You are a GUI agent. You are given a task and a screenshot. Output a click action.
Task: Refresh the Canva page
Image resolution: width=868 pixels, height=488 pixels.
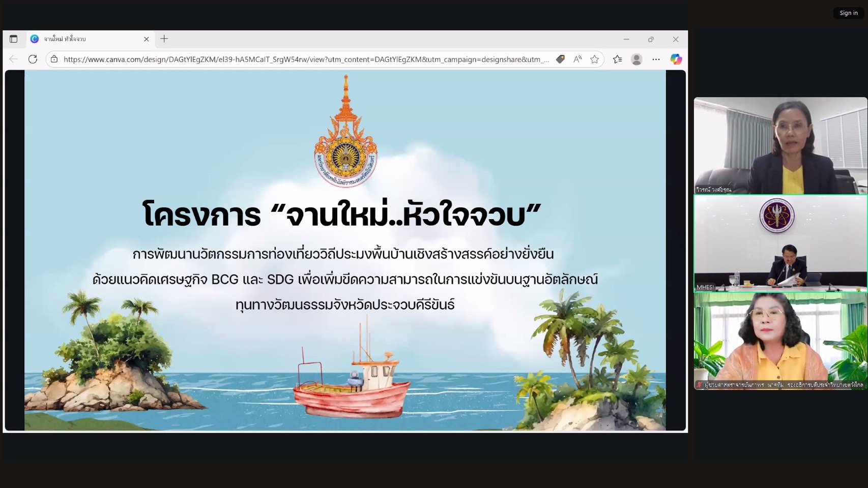pyautogui.click(x=33, y=59)
